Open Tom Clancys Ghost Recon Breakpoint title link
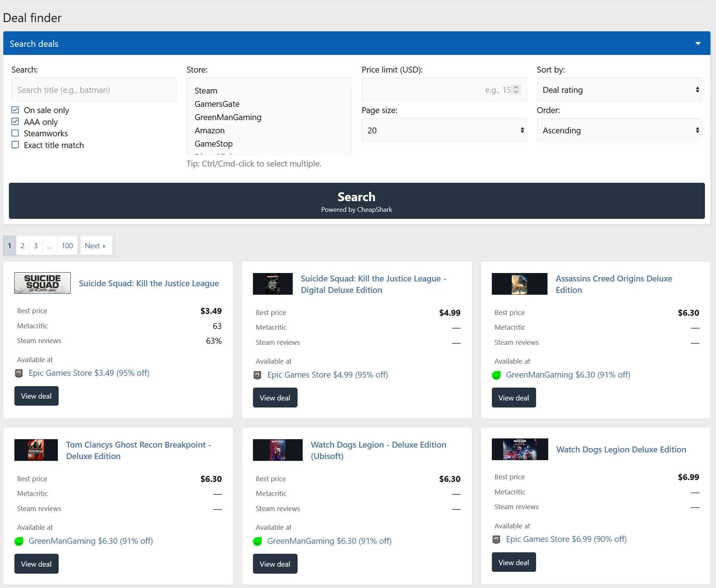 pyautogui.click(x=139, y=450)
